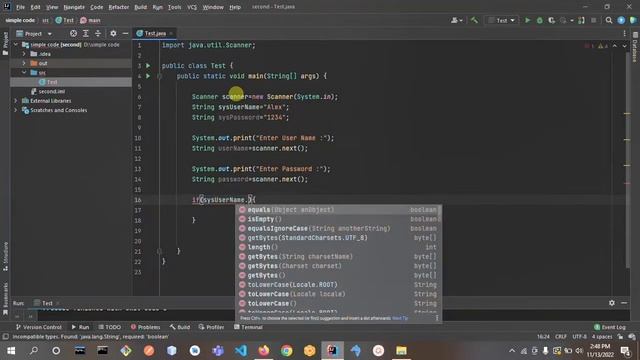Image resolution: width=640 pixels, height=360 pixels.
Task: Expand all icon in Project panel
Action: pos(86,33)
